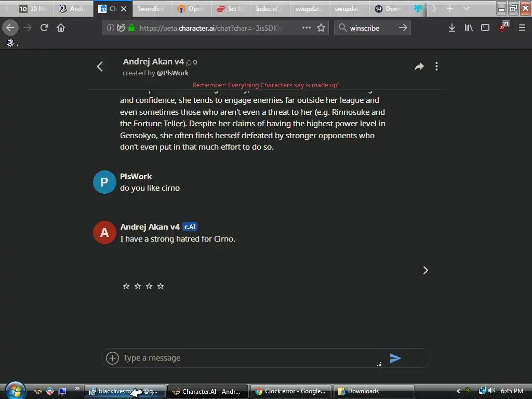Rate the reply one star
The width and height of the screenshot is (532, 399).
(126, 286)
